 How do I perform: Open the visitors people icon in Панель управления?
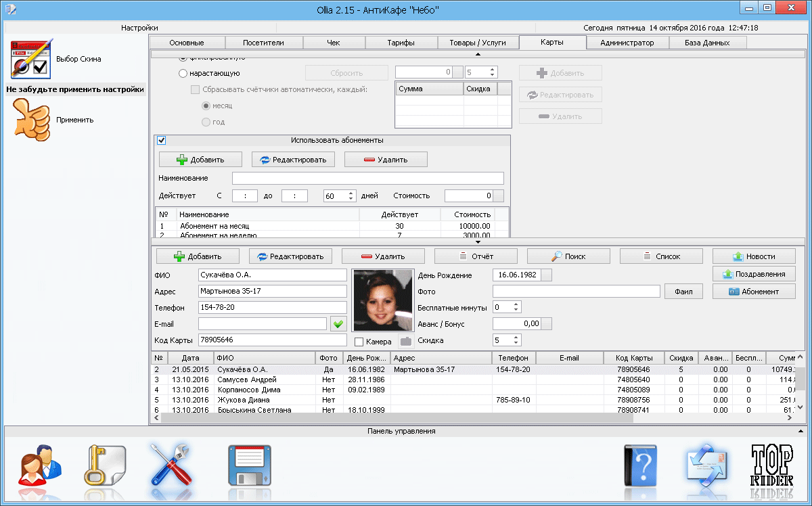point(41,465)
